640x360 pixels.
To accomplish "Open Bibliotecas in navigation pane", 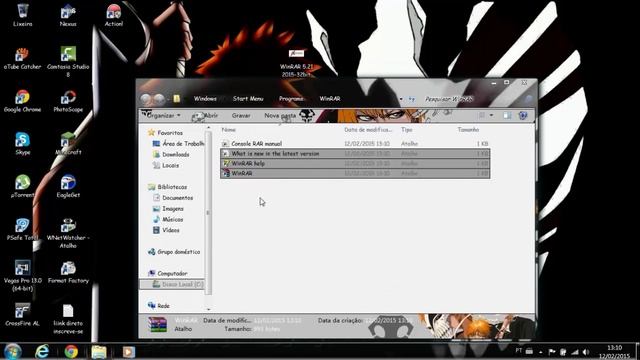I will (x=167, y=187).
